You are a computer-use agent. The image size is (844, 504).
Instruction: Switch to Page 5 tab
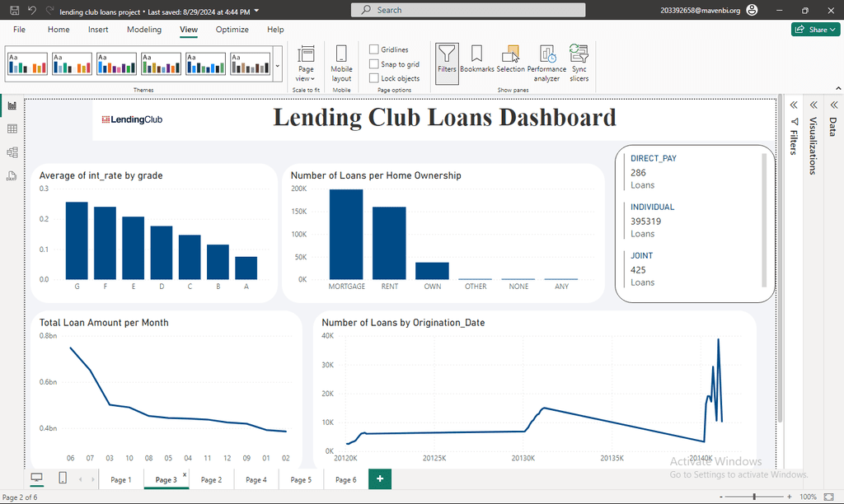301,479
